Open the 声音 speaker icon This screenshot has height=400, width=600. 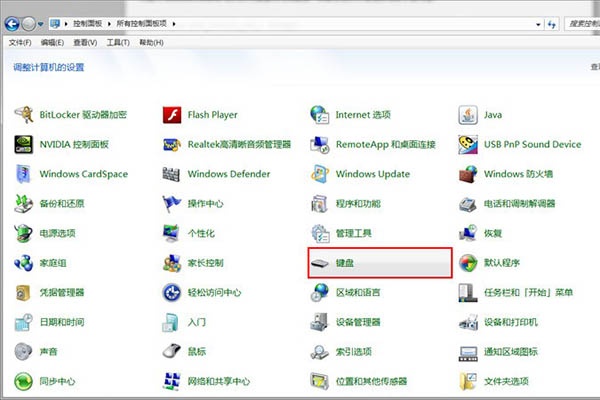coord(23,351)
